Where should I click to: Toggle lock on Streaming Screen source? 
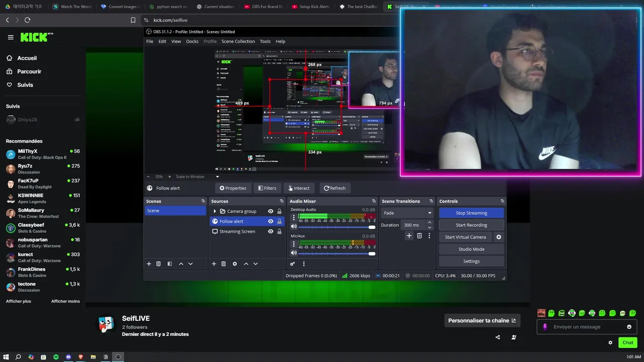(279, 231)
